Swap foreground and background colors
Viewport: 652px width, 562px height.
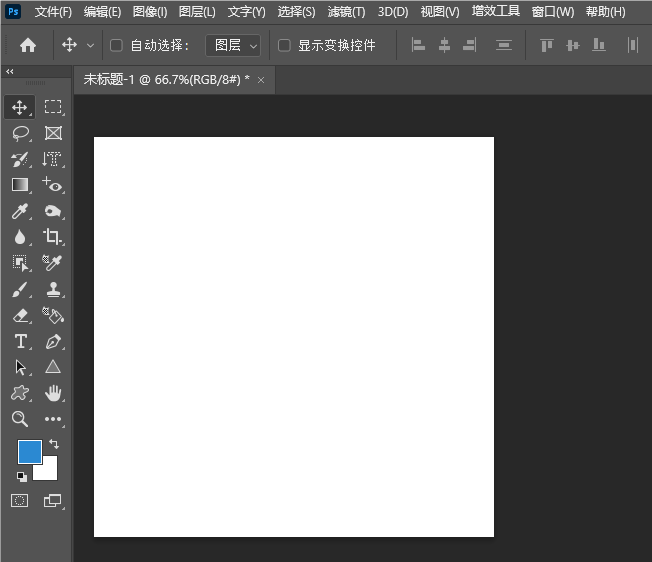pyautogui.click(x=54, y=444)
